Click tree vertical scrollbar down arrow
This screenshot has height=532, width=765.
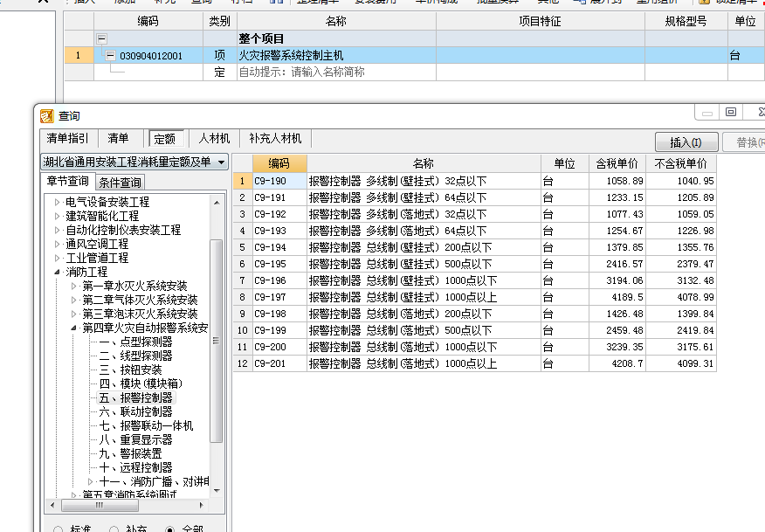pos(217,491)
